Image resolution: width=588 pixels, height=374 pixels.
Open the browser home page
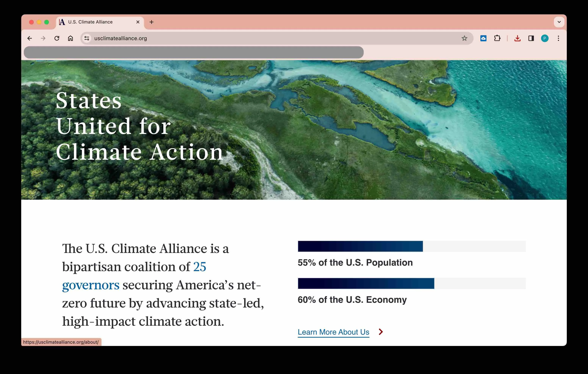click(70, 38)
